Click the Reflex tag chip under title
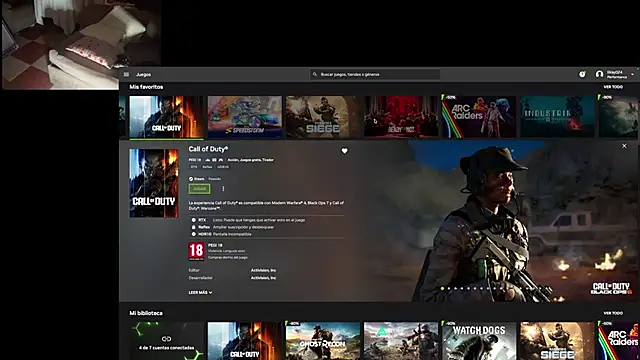This screenshot has width=640, height=360. [207, 167]
